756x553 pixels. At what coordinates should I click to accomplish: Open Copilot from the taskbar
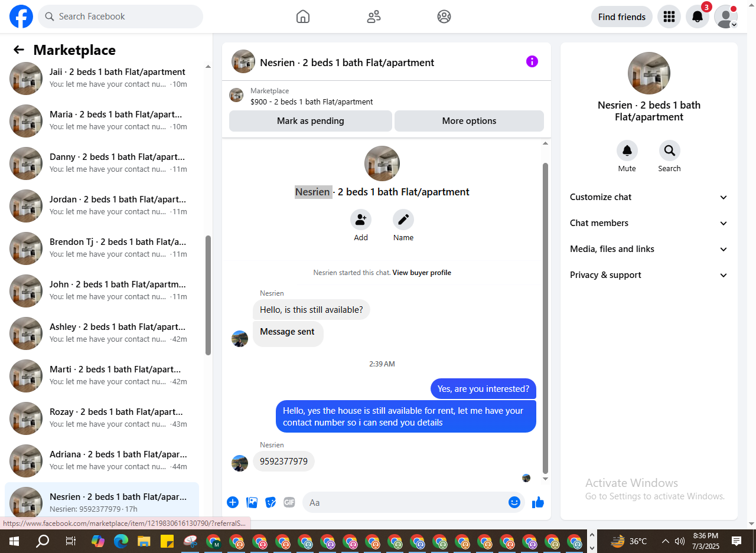[x=98, y=541]
